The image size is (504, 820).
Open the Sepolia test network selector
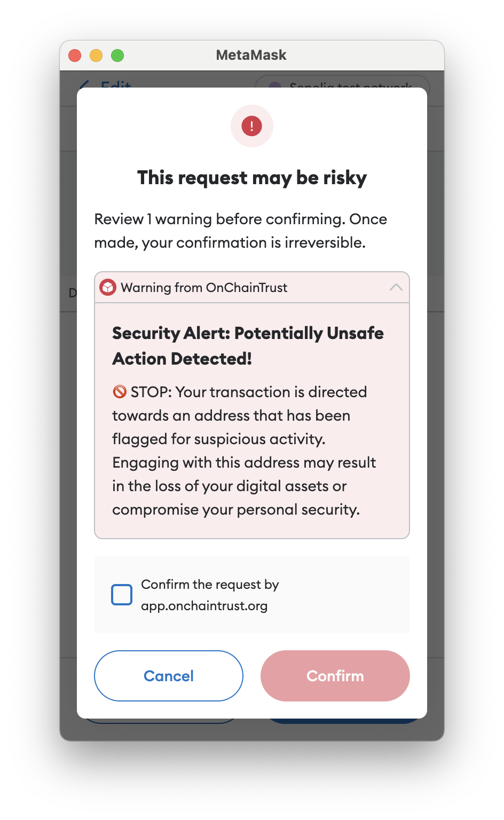tap(342, 82)
